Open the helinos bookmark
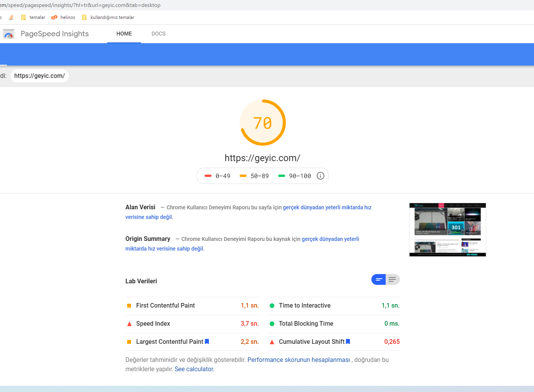 tap(63, 17)
